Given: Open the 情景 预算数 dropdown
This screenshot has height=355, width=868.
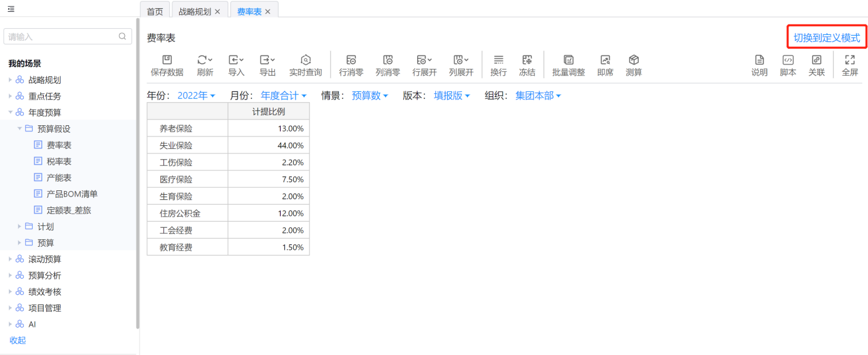Looking at the screenshot, I should [369, 96].
